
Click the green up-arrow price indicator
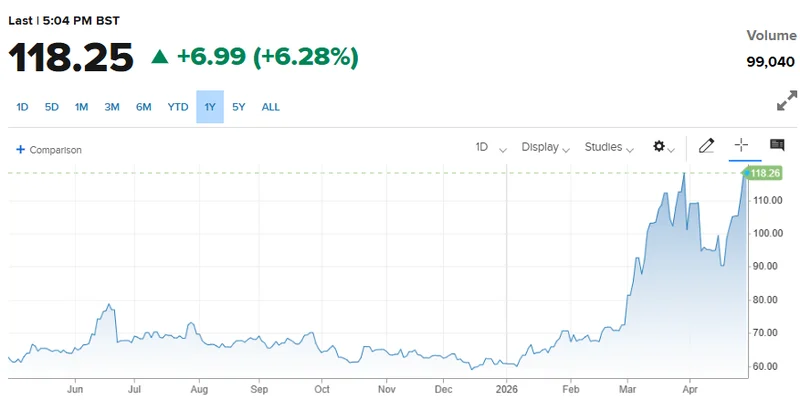point(160,57)
